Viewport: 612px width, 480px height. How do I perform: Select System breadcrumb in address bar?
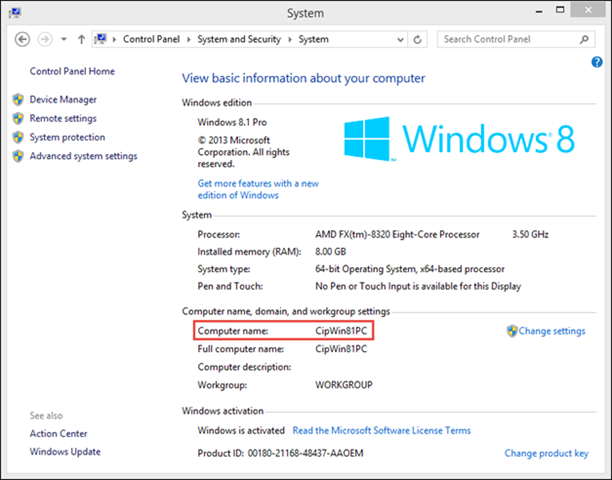(x=313, y=39)
